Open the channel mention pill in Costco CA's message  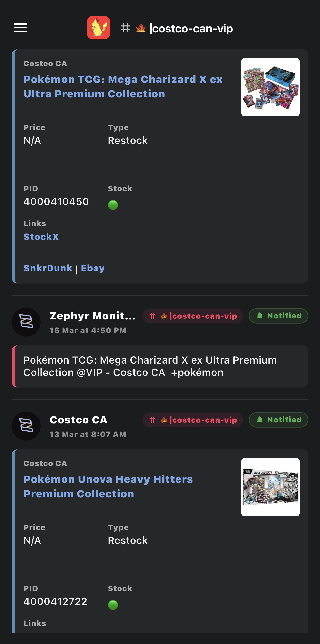point(192,420)
